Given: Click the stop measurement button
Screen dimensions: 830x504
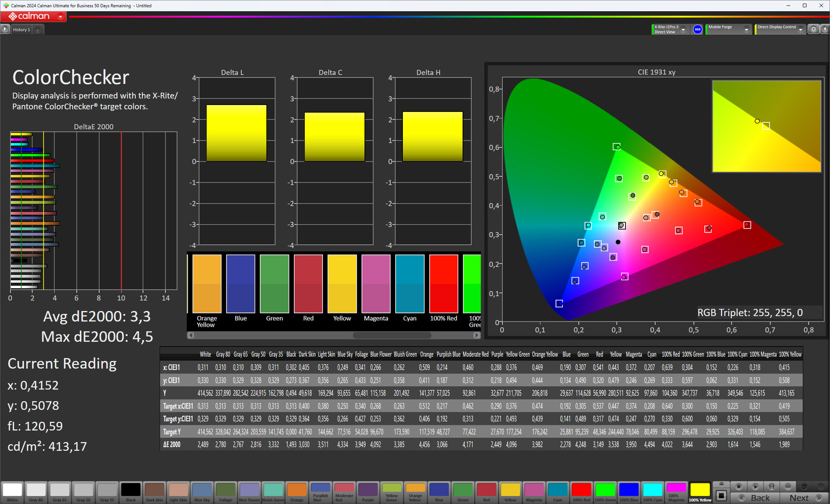Looking at the screenshot, I should 739,486.
